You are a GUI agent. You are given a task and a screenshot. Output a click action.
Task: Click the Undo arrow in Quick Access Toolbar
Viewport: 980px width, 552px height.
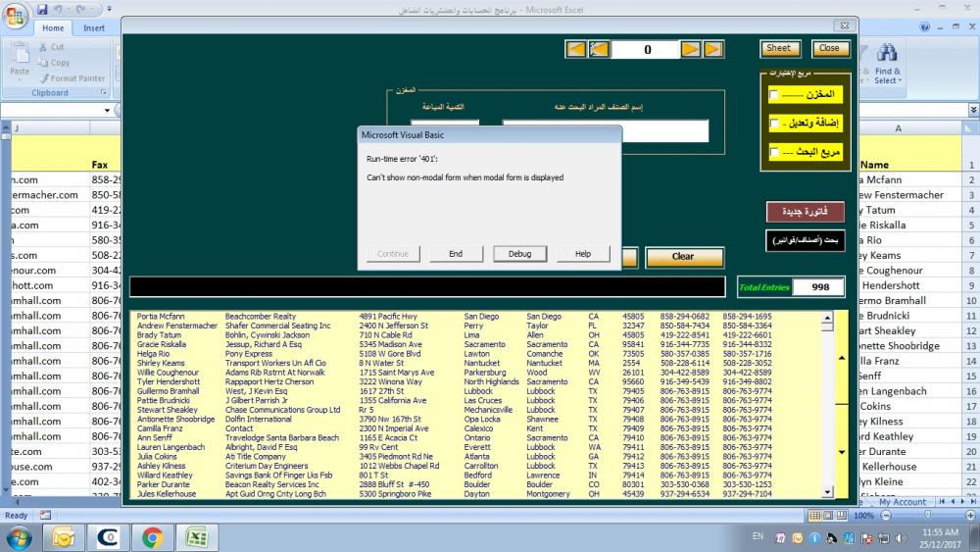pos(58,10)
